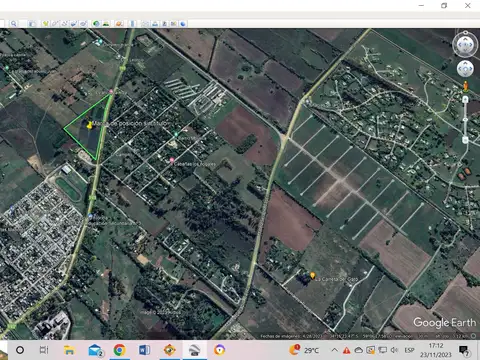The image size is (480, 360).
Task: Click the taskbar clock showing 17:12
Action: (436, 350)
